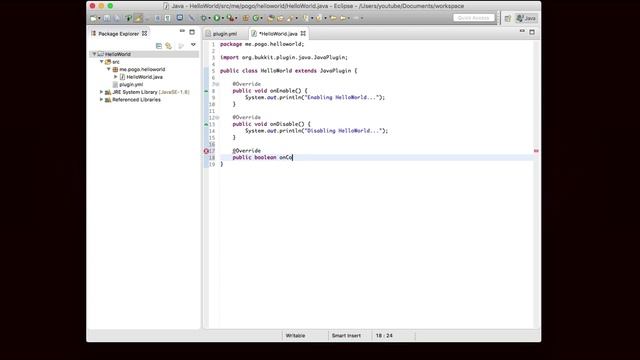Maximize the editor area

pos(532,32)
